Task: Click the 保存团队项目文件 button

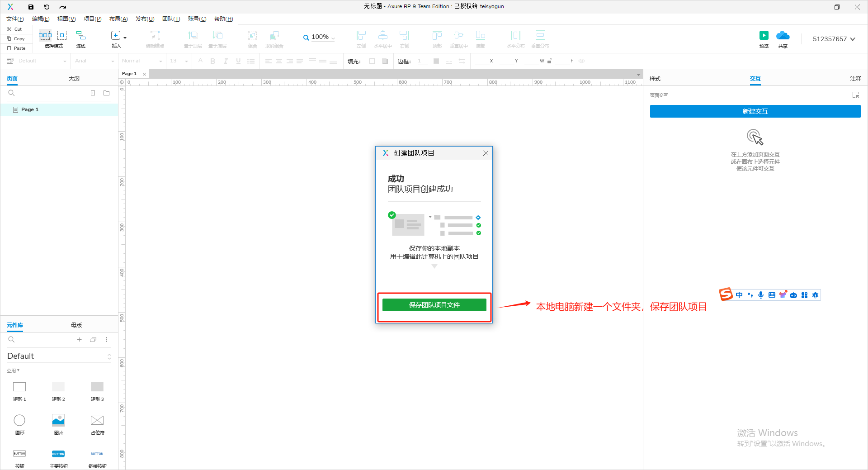Action: click(434, 305)
